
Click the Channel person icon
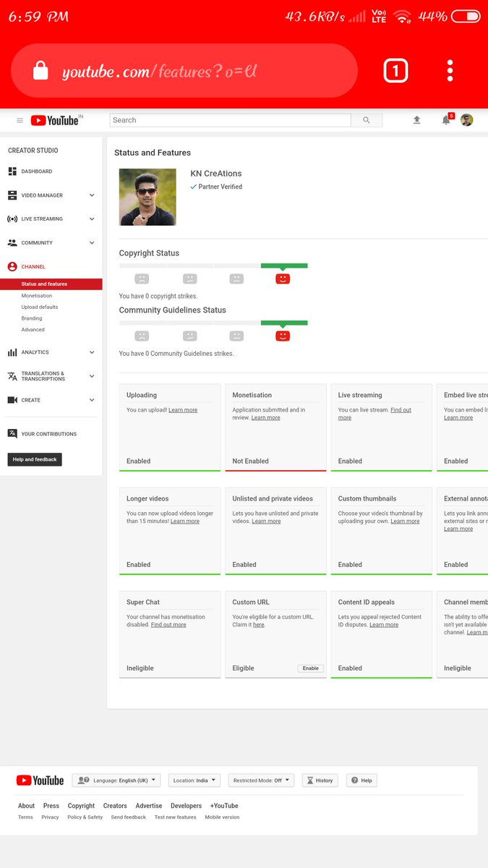click(x=12, y=267)
